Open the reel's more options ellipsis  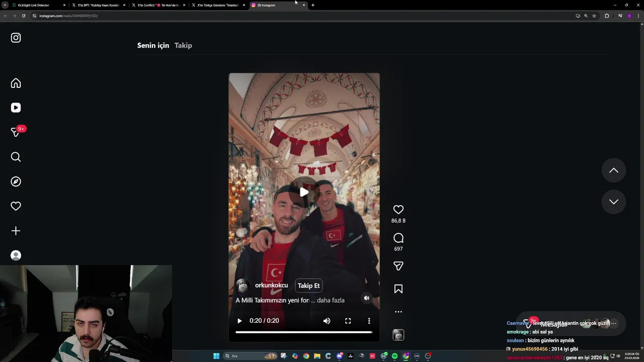pyautogui.click(x=398, y=312)
